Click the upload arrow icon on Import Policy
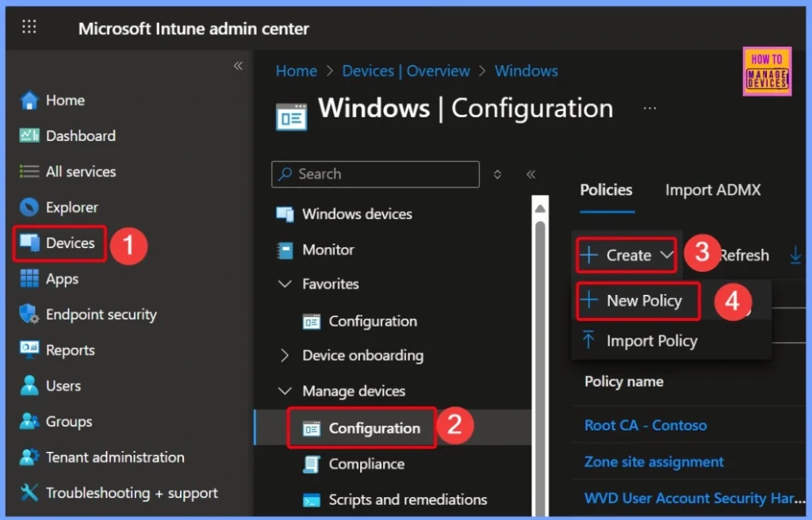This screenshot has height=520, width=812. click(588, 340)
